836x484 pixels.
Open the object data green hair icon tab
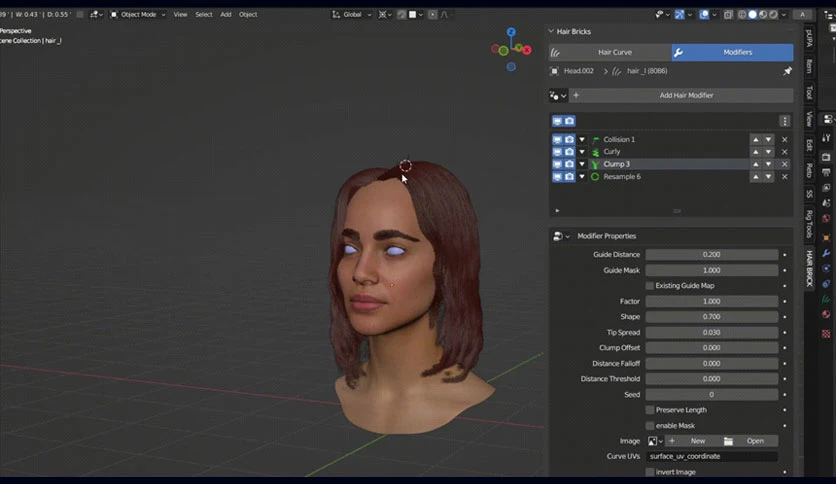click(x=826, y=299)
